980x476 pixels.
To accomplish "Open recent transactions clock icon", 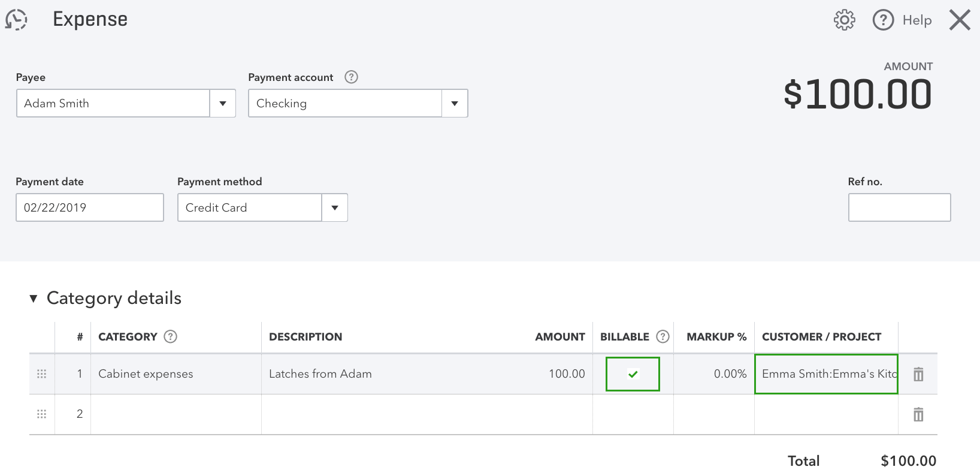I will [x=16, y=20].
